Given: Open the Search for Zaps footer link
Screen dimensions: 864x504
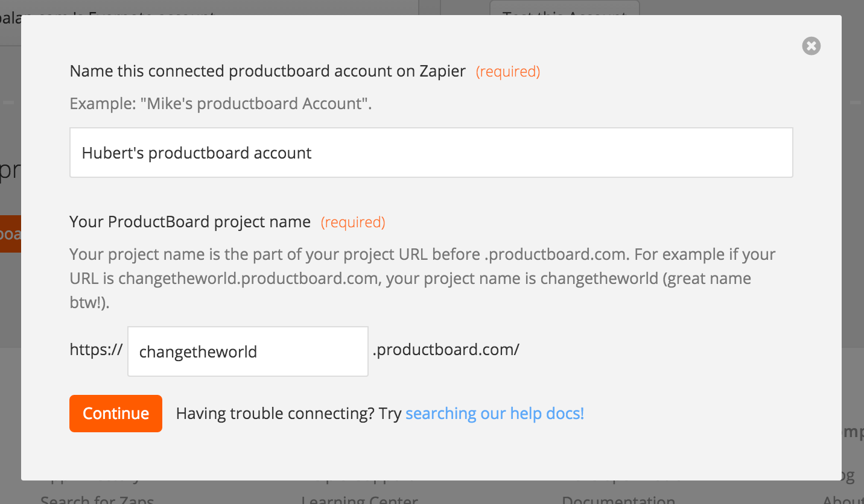Looking at the screenshot, I should [97, 498].
